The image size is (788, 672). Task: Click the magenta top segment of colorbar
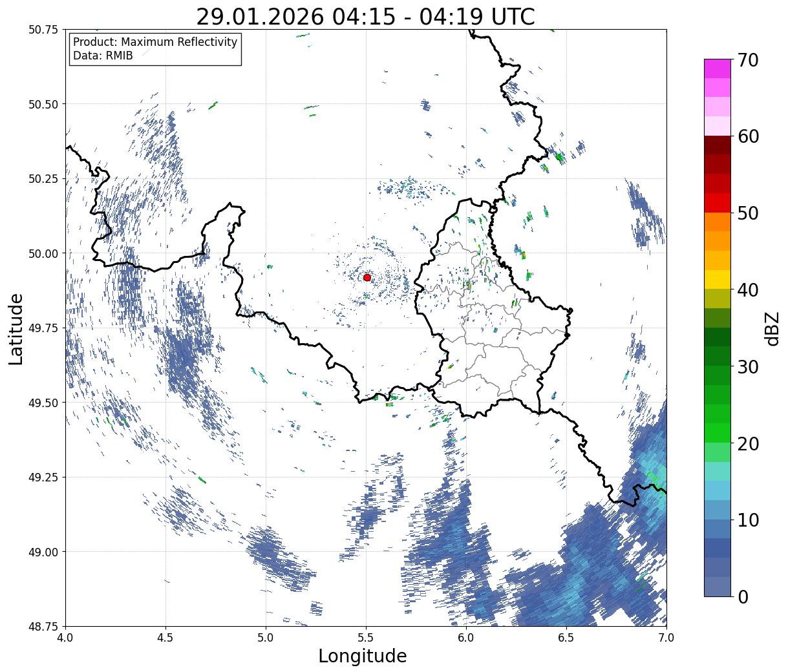coord(717,68)
